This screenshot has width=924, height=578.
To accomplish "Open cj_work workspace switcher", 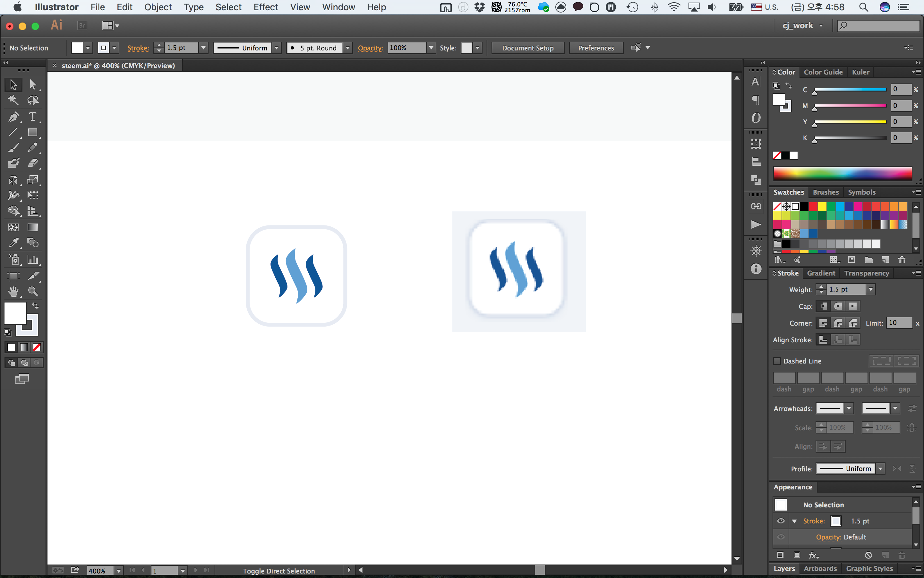I will pyautogui.click(x=803, y=26).
